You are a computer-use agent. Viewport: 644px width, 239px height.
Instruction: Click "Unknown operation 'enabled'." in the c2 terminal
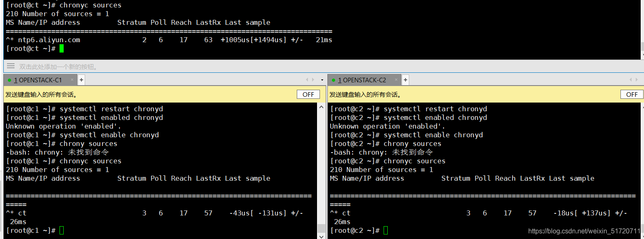click(x=388, y=126)
